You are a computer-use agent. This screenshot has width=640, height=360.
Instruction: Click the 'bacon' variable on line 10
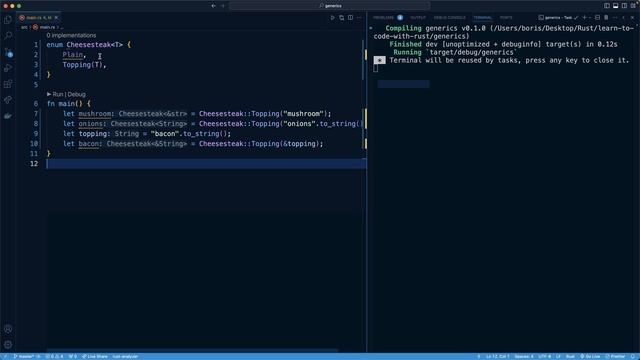coord(89,144)
